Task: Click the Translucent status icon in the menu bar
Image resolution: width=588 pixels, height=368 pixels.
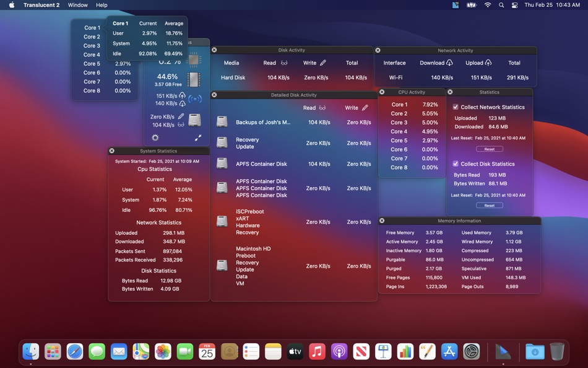Action: click(x=456, y=5)
